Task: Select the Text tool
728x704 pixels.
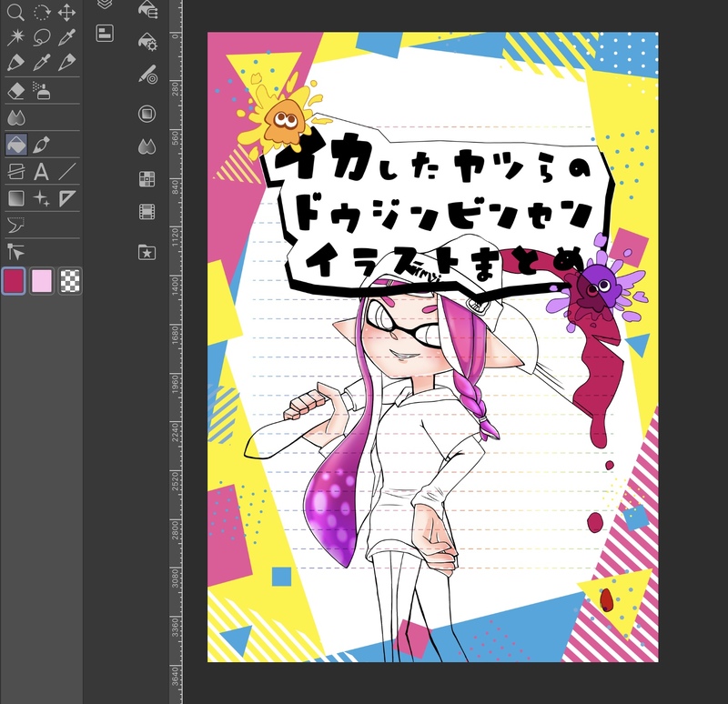Action: [41, 172]
